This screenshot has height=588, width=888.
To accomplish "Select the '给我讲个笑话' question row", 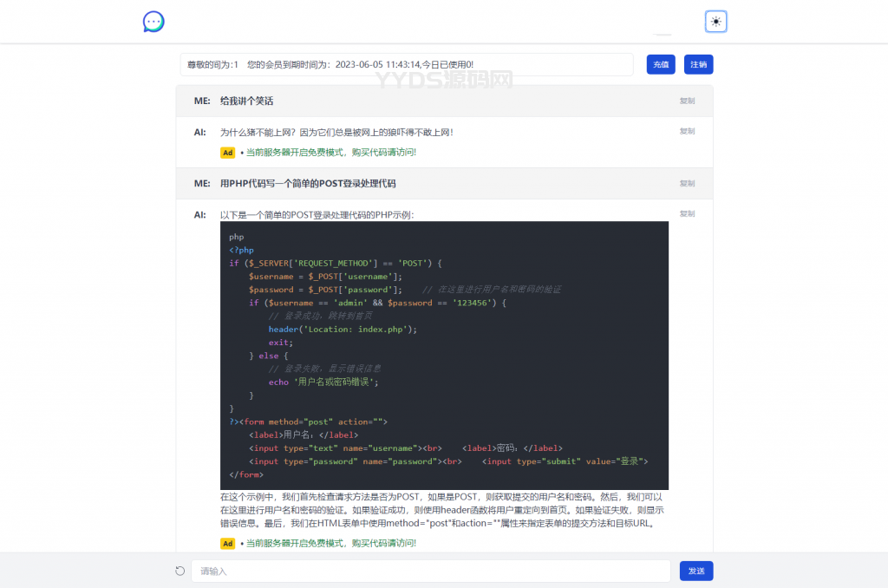I will tap(246, 101).
